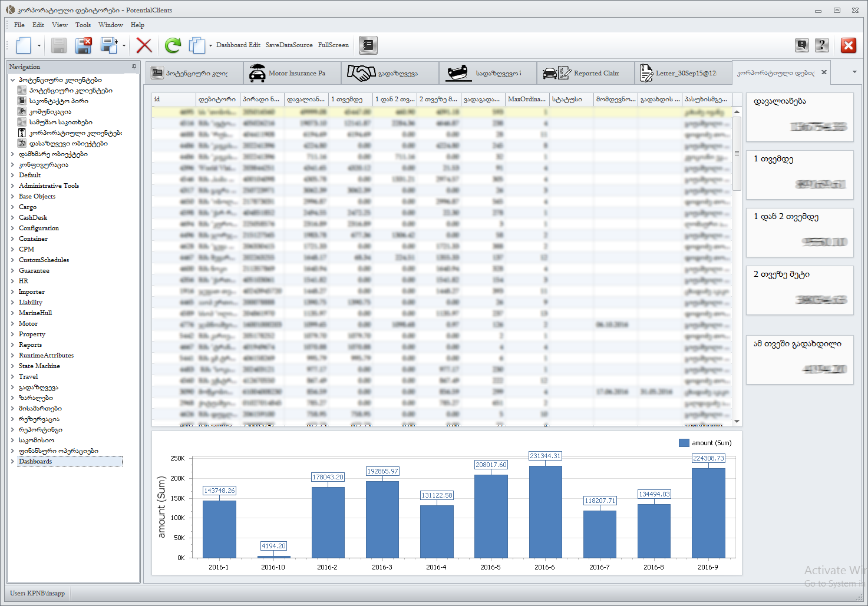Open dropdown arrow beside New icon
Viewport: 868px width, 606px height.
pyautogui.click(x=39, y=46)
